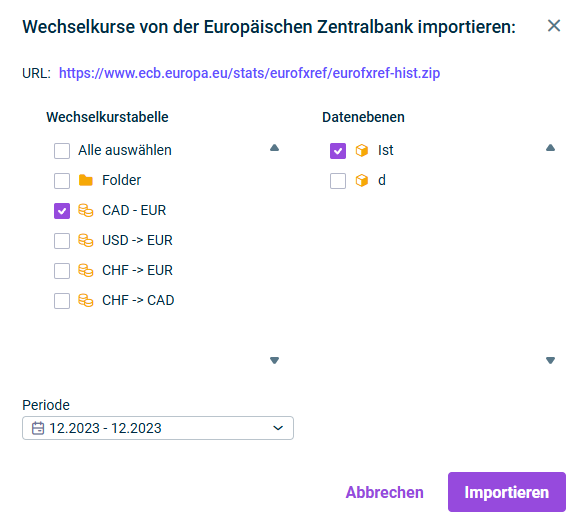The width and height of the screenshot is (588, 524).
Task: Select the CHF -> CAD table entry
Action: click(x=138, y=300)
